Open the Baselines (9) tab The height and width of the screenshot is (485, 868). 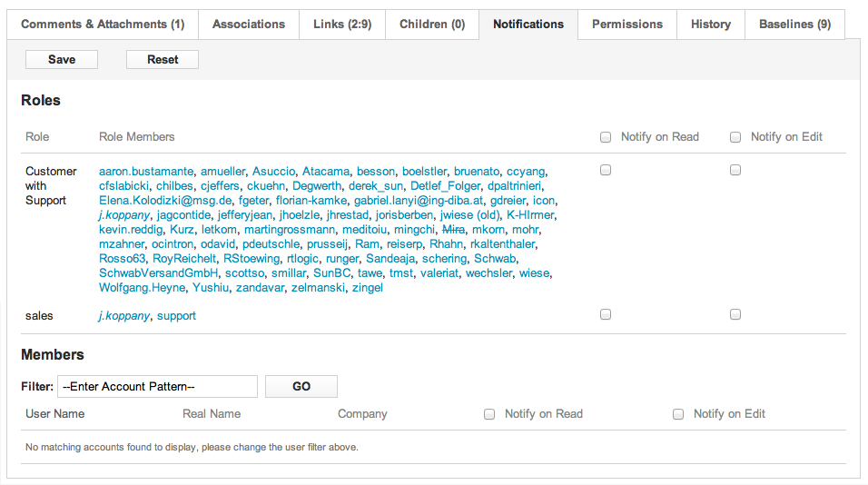point(795,25)
